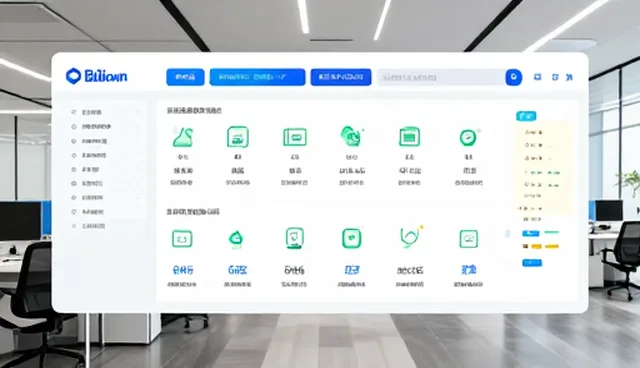Open the green flask icon in first row

tap(182, 137)
